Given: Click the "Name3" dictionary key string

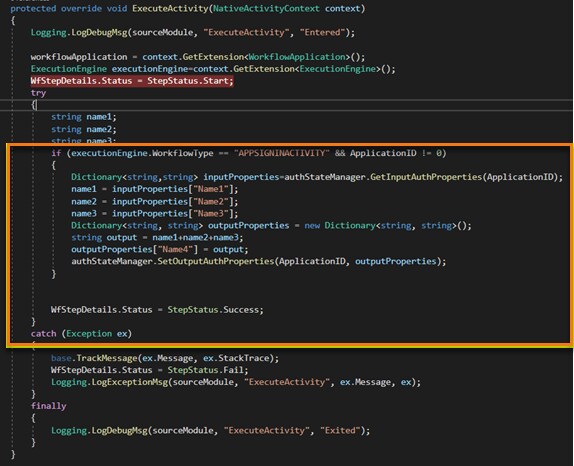Looking at the screenshot, I should coord(211,213).
